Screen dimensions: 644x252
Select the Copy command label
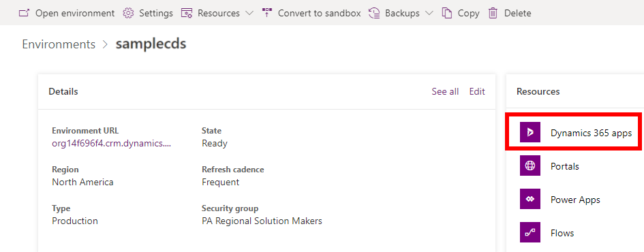[x=469, y=13]
